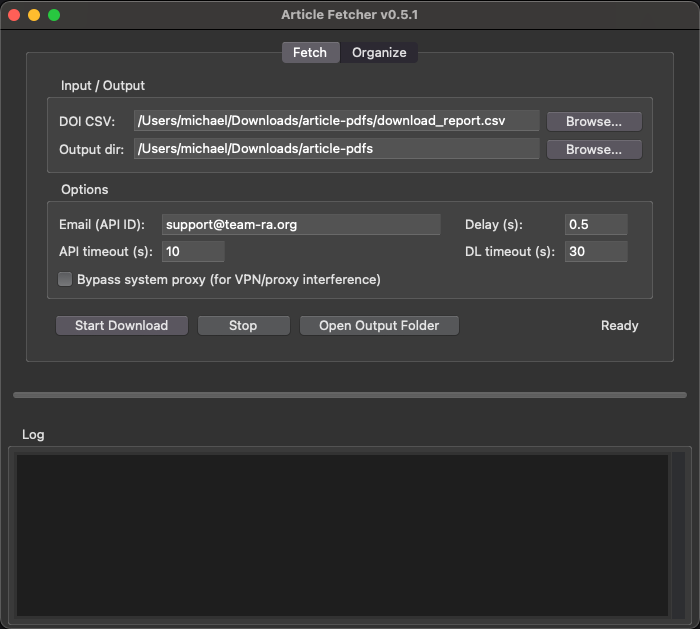Click the Ready status text
This screenshot has width=700, height=629.
pyautogui.click(x=620, y=325)
